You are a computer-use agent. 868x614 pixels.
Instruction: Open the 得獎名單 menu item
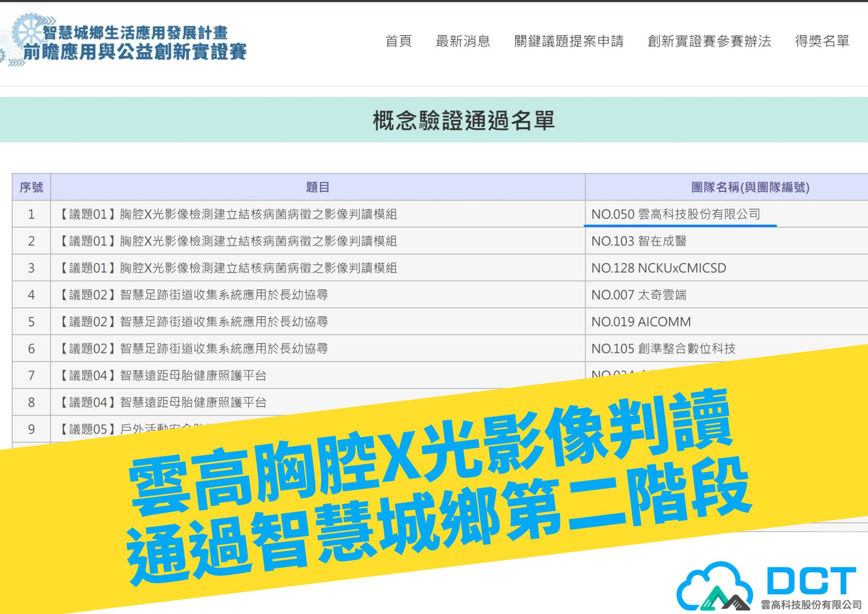822,42
